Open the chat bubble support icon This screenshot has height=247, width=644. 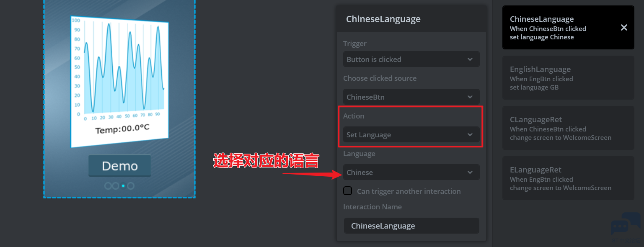(x=626, y=224)
